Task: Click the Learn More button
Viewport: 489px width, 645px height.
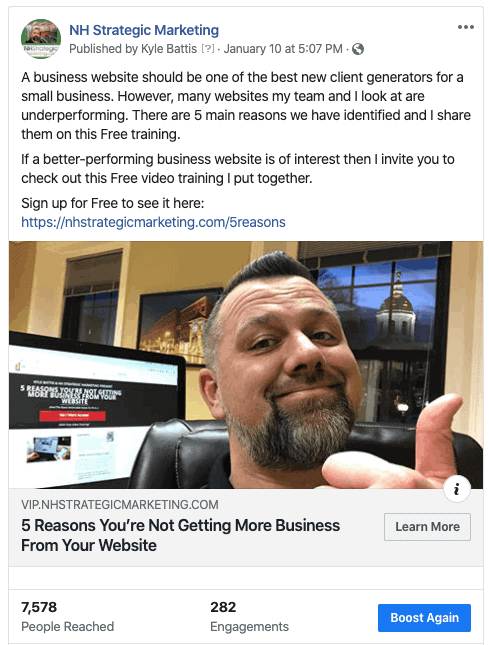Action: pos(427,527)
